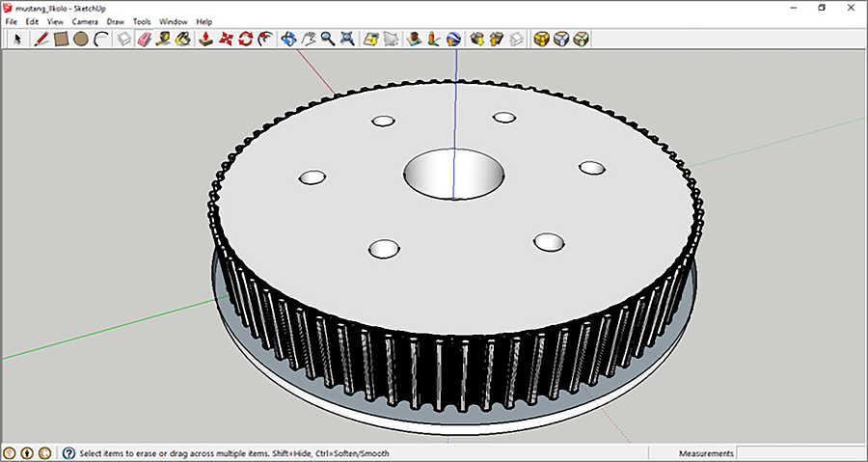
Task: Activate the Push/Pull tool
Action: click(x=206, y=40)
